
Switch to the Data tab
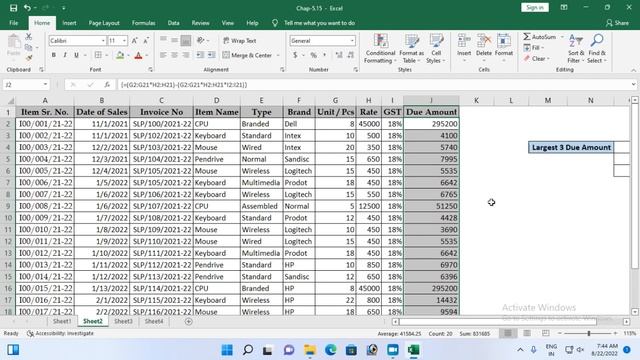173,23
